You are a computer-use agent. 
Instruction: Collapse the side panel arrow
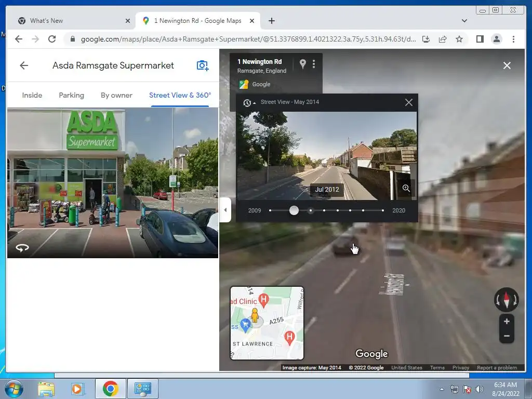click(x=225, y=210)
